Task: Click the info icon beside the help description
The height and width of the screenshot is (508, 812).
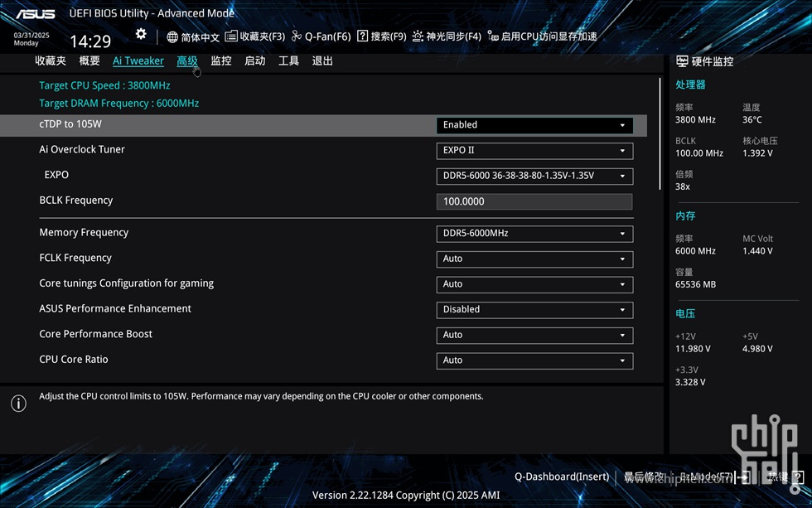Action: click(18, 403)
